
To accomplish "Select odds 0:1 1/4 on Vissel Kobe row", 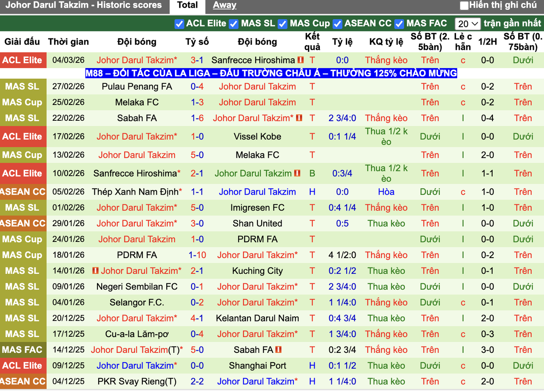I will (x=342, y=136).
